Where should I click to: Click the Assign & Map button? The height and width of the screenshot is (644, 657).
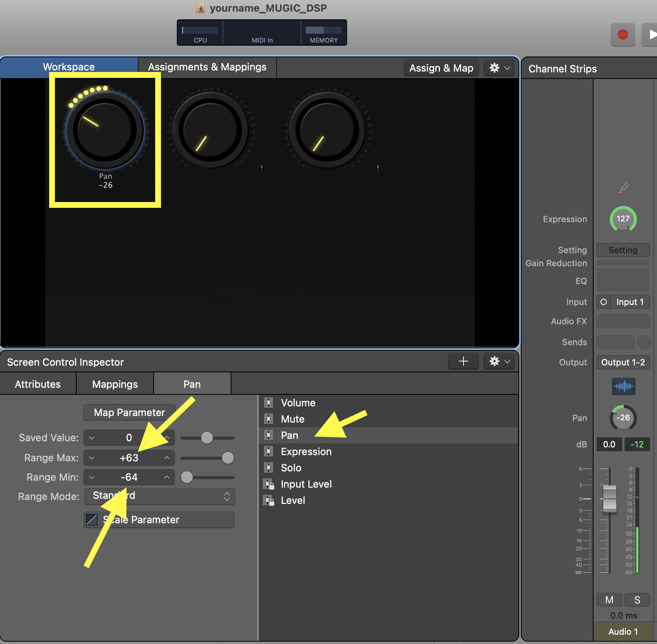pyautogui.click(x=441, y=68)
